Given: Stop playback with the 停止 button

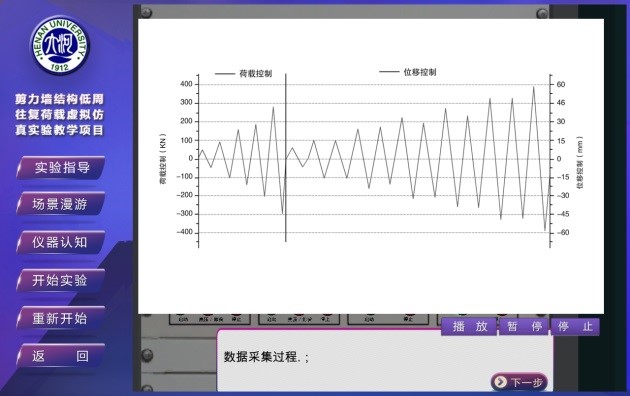Looking at the screenshot, I should [x=575, y=327].
